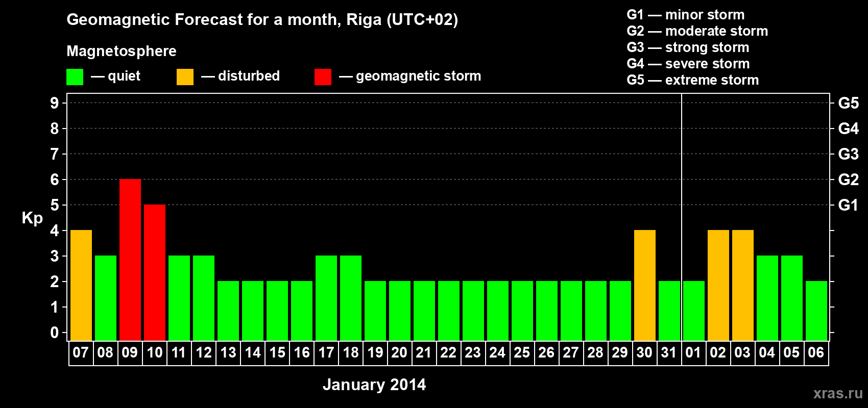Click the 'G3 — strong storm' legend line
The width and height of the screenshot is (868, 408).
coord(688,47)
